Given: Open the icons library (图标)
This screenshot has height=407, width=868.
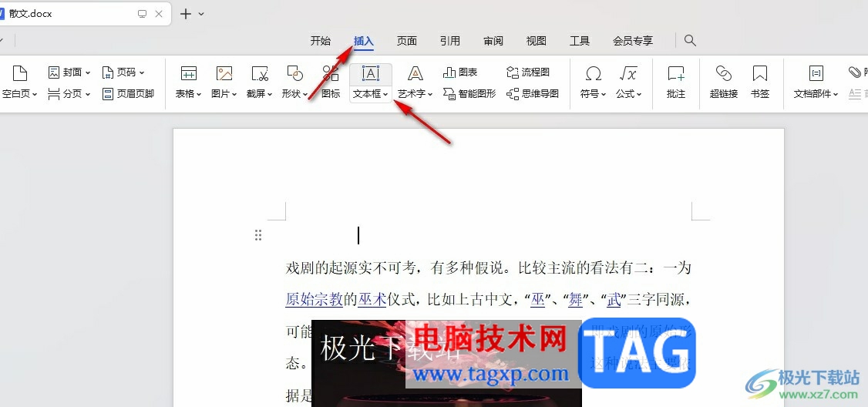Looking at the screenshot, I should click(x=331, y=82).
